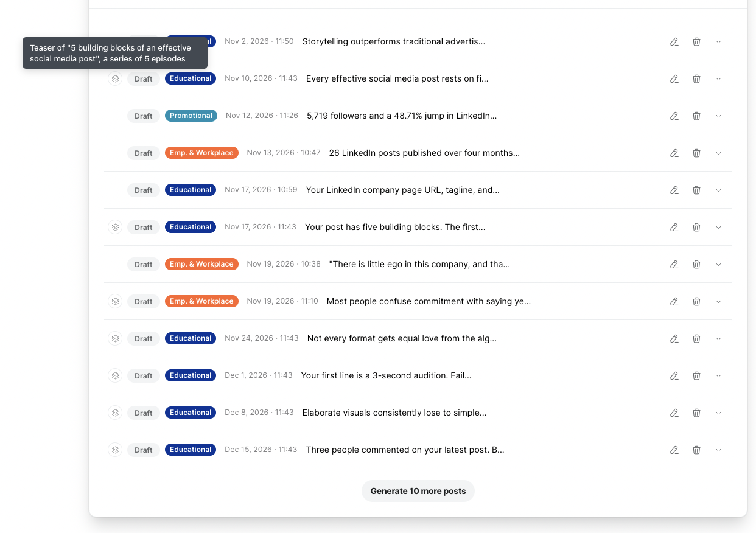Viewport: 756px width, 533px height.
Task: Expand the 'Not every format gets equal love' row
Action: pyautogui.click(x=718, y=339)
